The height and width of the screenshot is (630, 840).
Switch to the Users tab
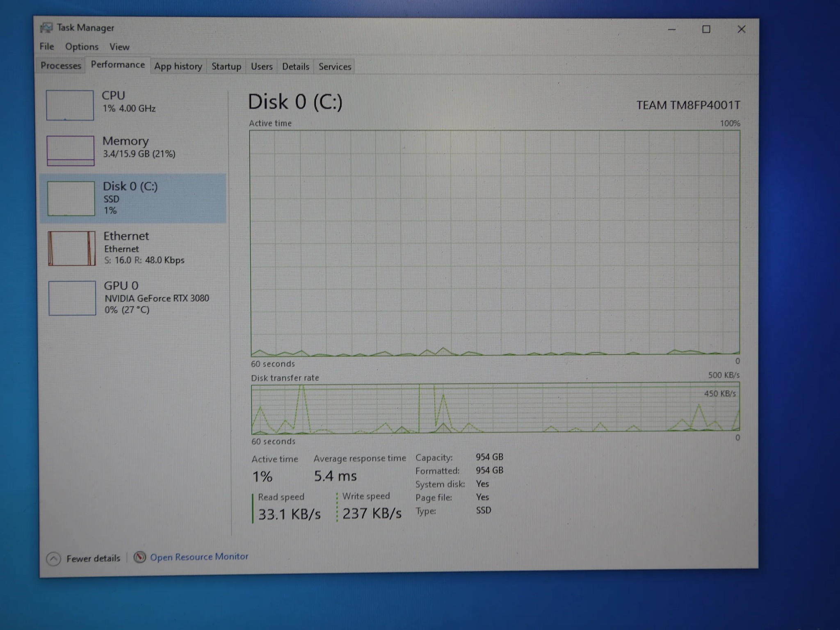click(x=262, y=66)
